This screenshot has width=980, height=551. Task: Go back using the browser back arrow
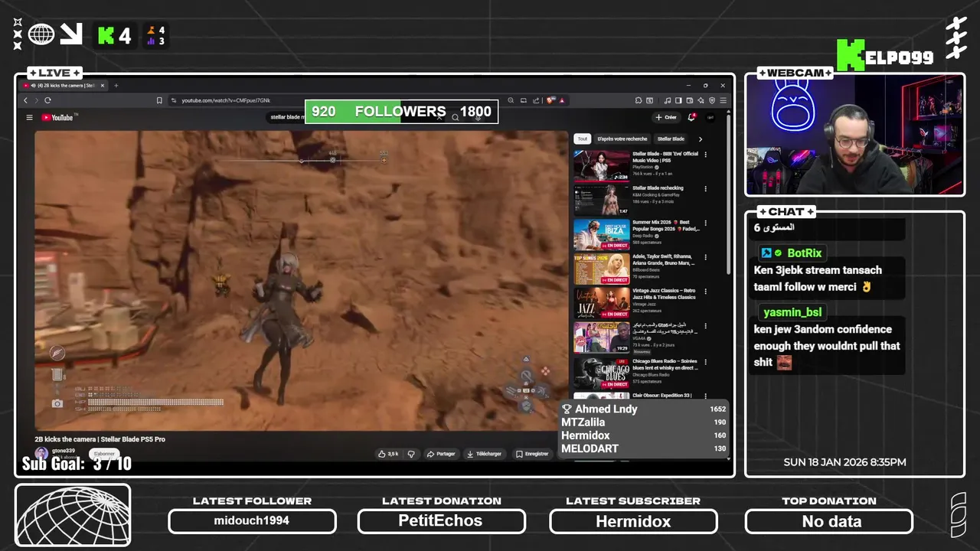click(25, 100)
